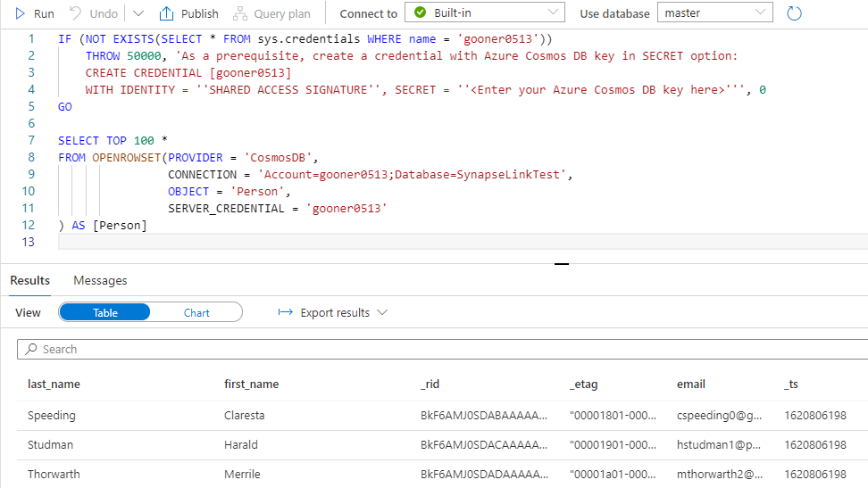Switch to the Messages tab

100,280
